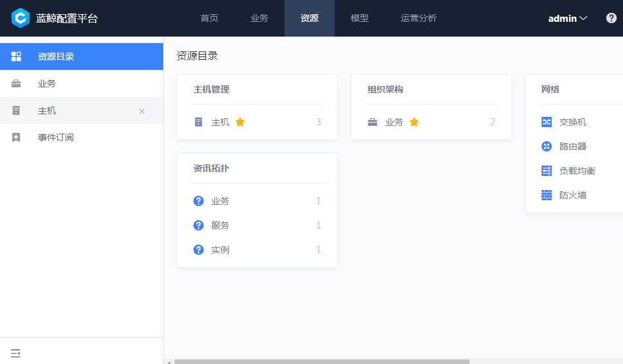Open the 运营分析 navigation tab

[418, 18]
